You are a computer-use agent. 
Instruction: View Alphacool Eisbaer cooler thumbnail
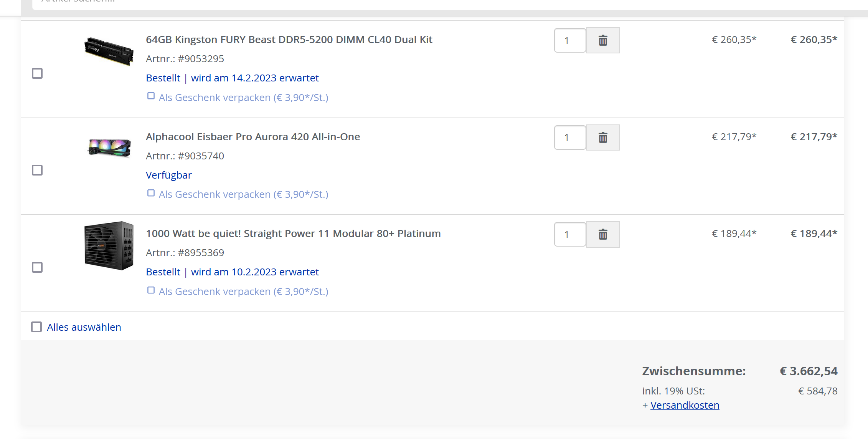(109, 147)
